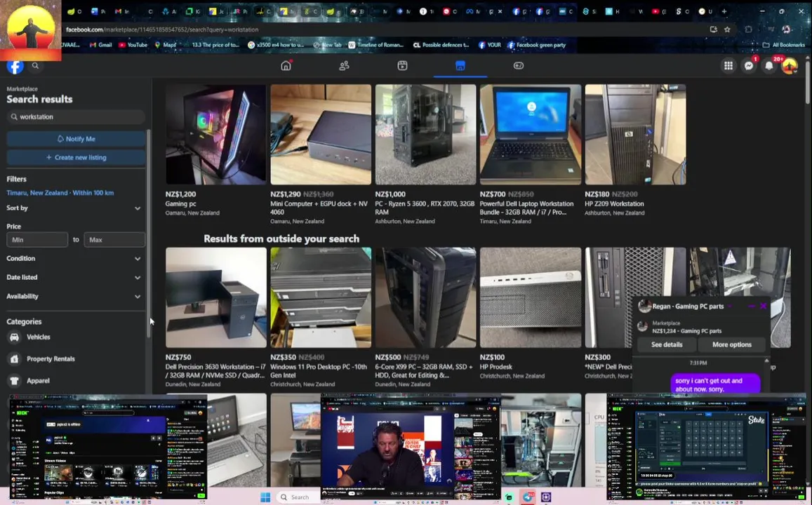Click More options in chat window
The width and height of the screenshot is (812, 505).
tap(732, 344)
